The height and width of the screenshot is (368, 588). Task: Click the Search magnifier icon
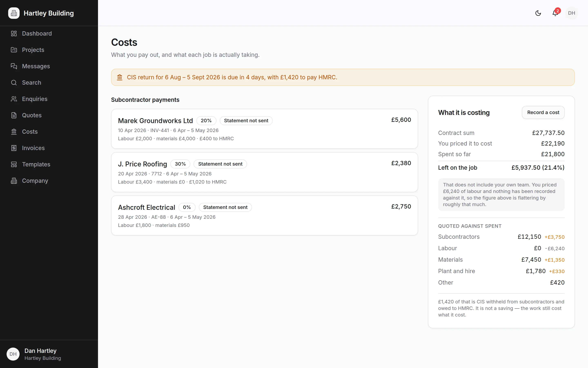[14, 83]
